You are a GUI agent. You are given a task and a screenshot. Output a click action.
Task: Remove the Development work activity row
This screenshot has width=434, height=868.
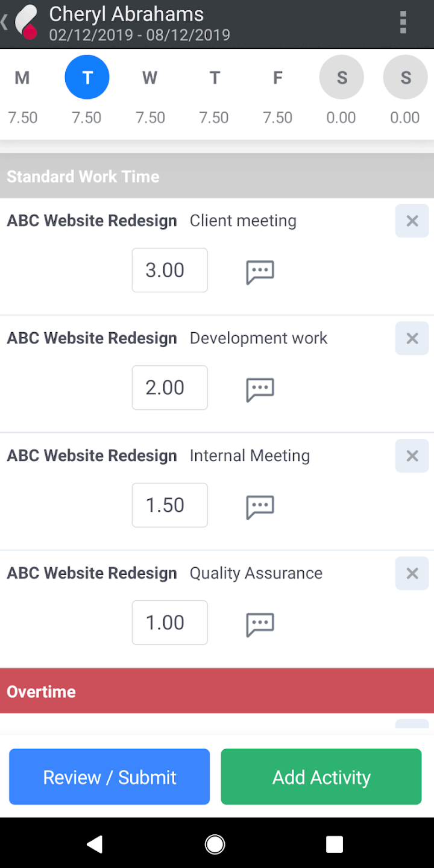tap(412, 338)
